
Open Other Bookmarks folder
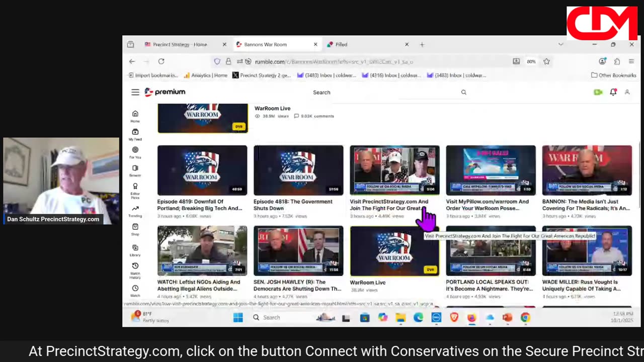[613, 75]
